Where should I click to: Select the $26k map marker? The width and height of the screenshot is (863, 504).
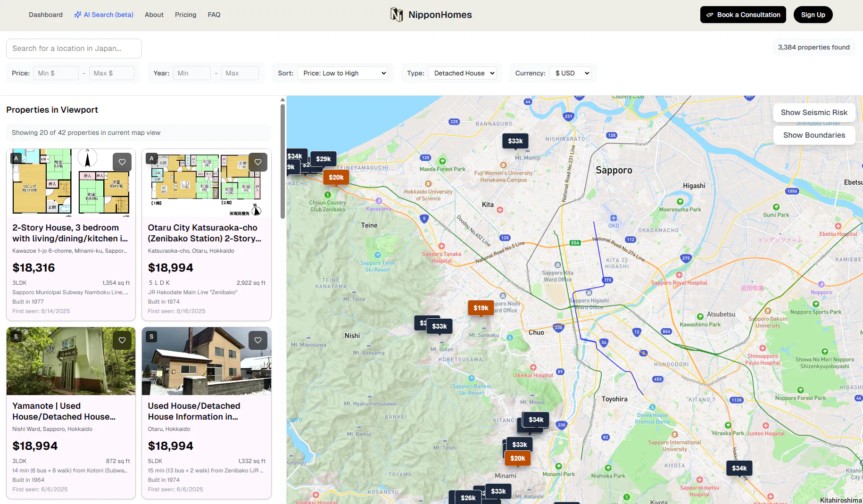468,498
